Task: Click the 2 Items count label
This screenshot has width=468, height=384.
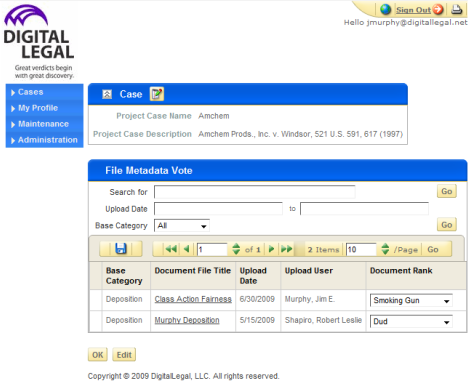Action: click(323, 250)
